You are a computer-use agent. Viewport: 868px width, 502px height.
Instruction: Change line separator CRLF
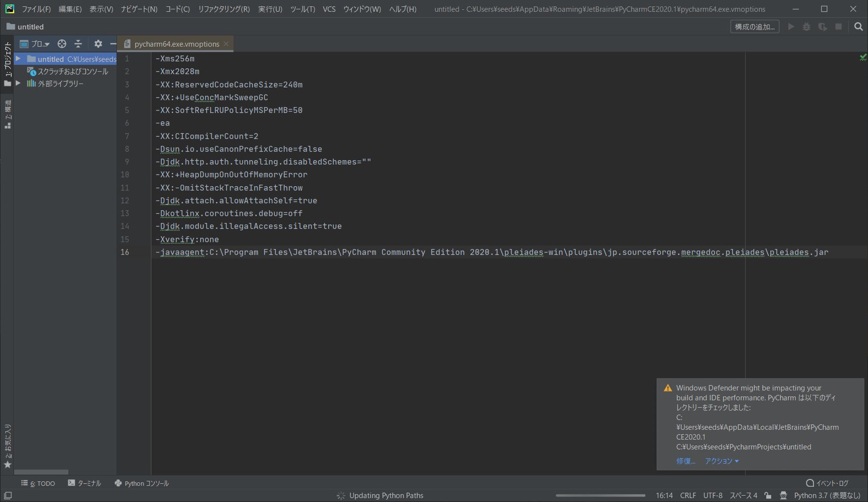point(688,496)
